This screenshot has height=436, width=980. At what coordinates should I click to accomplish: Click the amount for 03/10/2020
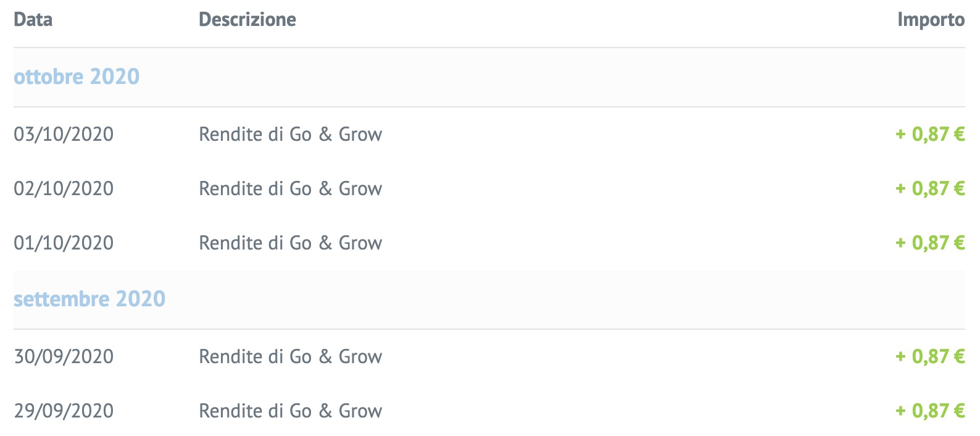(930, 134)
